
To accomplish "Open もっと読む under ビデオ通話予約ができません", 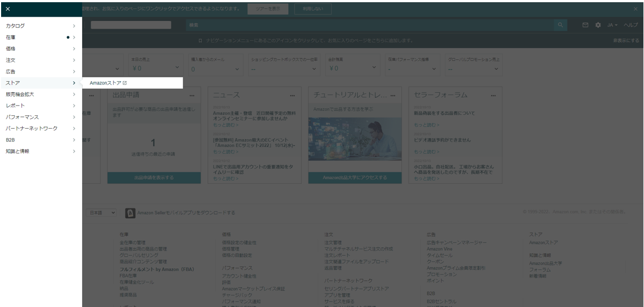I will pos(426,152).
